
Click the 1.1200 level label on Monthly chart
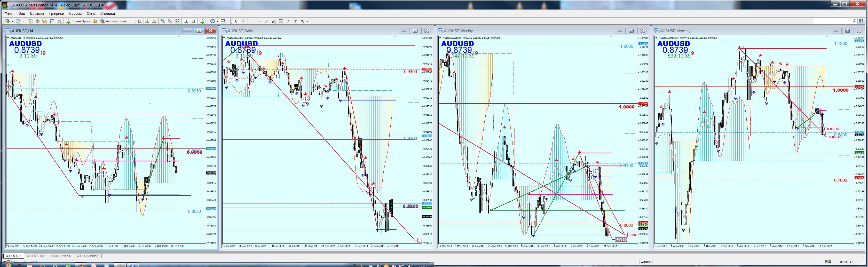(x=841, y=43)
